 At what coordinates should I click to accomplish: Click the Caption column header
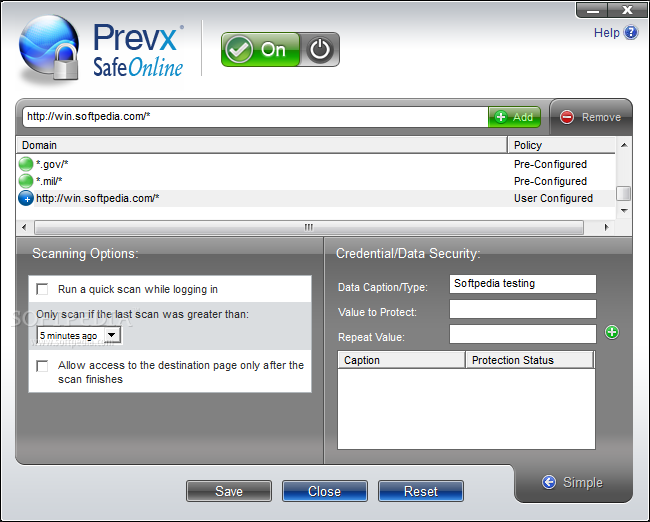tap(401, 360)
